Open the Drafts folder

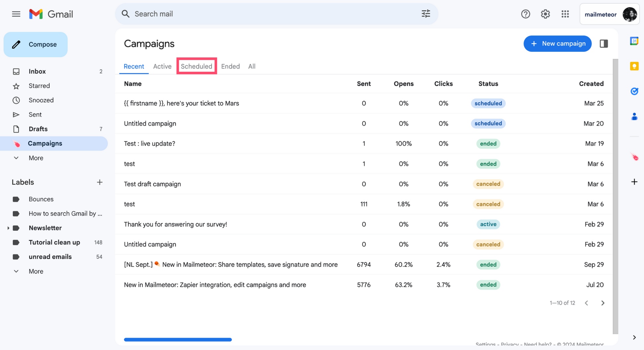[54, 129]
